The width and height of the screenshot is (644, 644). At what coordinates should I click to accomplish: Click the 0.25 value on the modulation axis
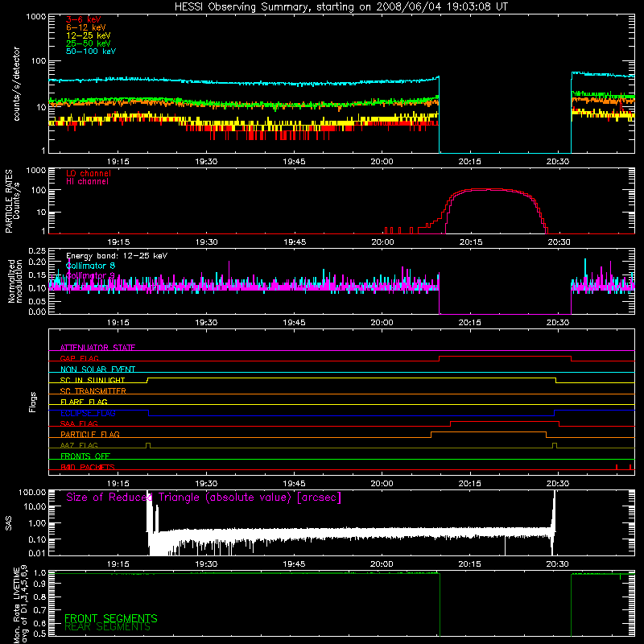click(x=37, y=250)
